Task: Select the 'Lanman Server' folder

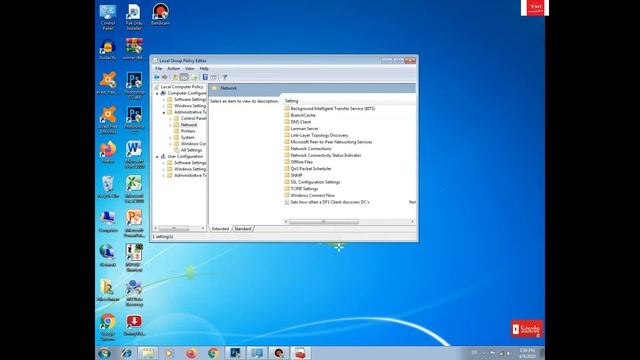Action: point(301,129)
